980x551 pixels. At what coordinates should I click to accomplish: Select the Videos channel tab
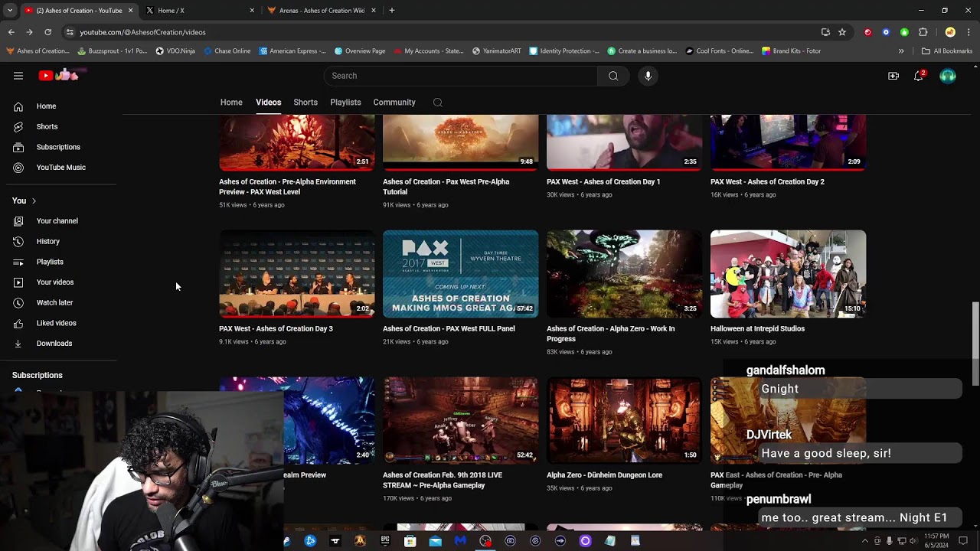click(x=268, y=103)
